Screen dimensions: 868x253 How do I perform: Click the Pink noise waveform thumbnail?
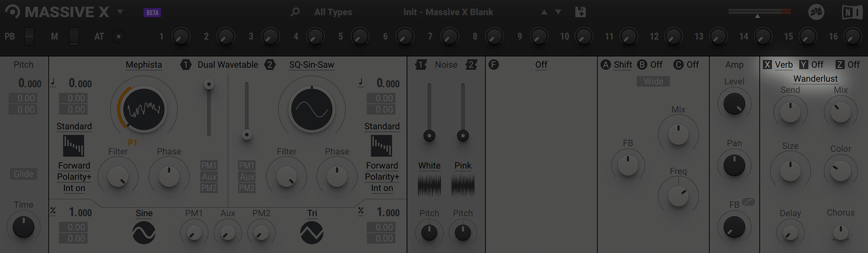[x=463, y=185]
